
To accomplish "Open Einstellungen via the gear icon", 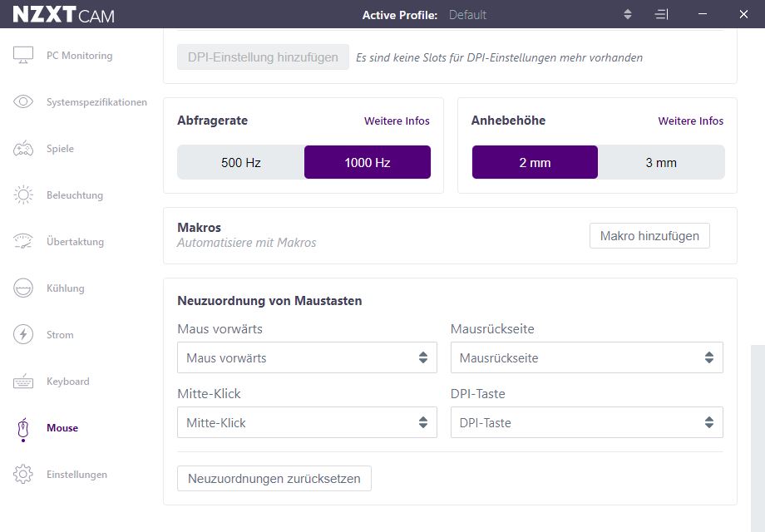I will click(x=23, y=475).
